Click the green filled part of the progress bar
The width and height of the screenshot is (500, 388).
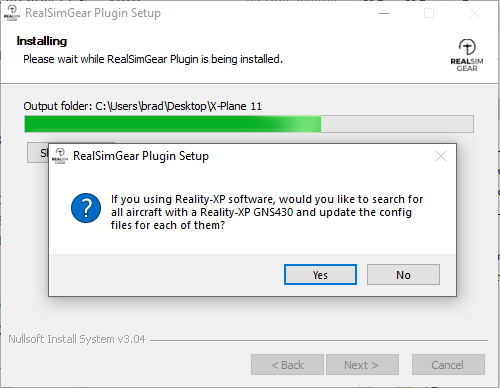click(173, 124)
